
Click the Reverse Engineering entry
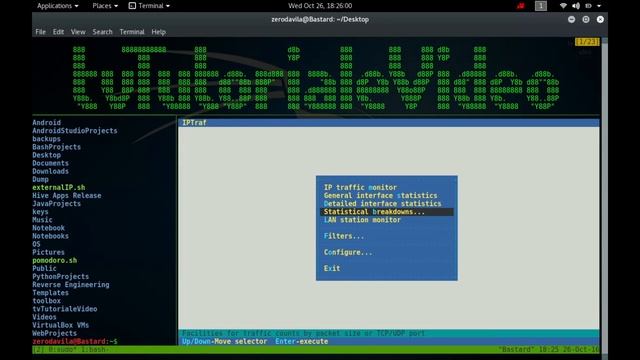tap(71, 284)
